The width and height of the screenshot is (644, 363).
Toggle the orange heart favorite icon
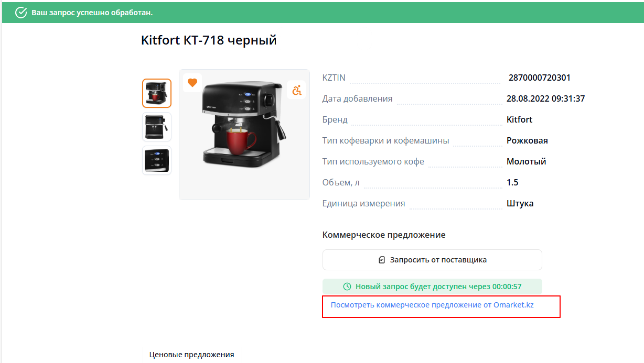click(x=192, y=83)
